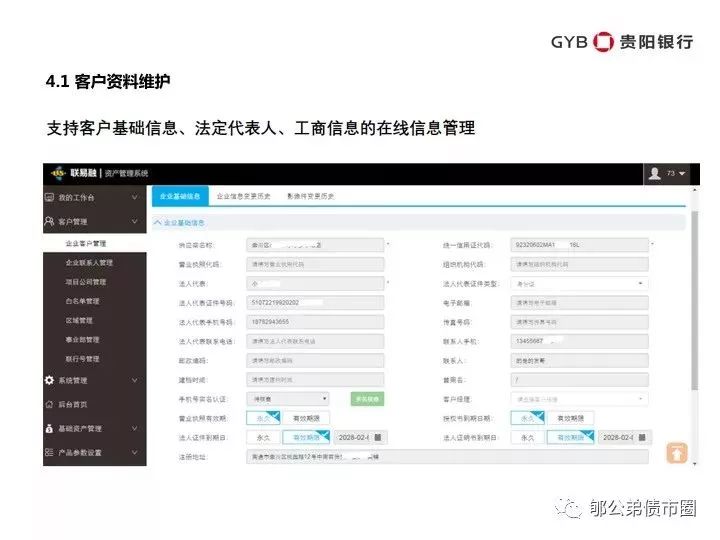
Task: Click the 基础资产管理 money bag icon
Action: coord(49,428)
